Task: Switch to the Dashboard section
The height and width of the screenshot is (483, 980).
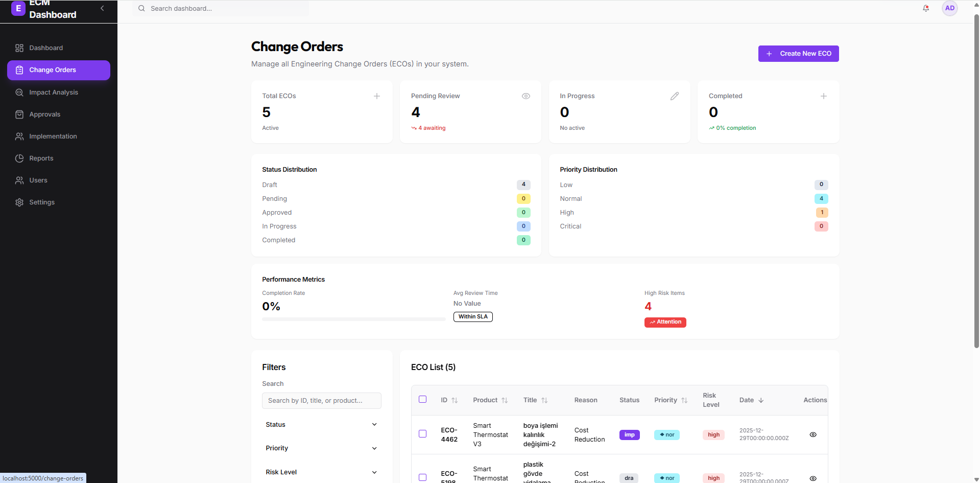Action: point(46,48)
